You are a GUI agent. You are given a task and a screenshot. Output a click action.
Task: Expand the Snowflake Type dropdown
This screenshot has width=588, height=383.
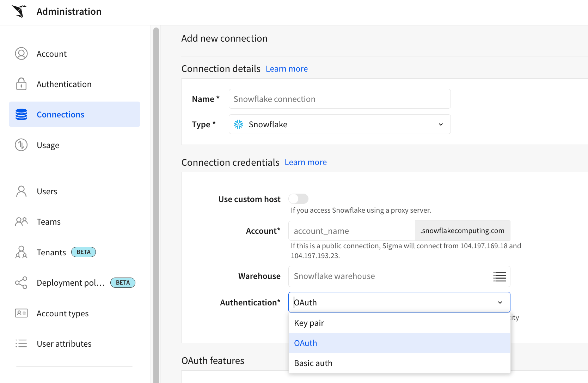440,124
